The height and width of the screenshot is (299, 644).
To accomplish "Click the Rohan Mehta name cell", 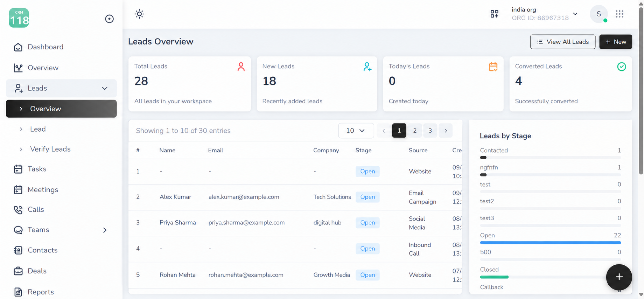I will point(177,275).
